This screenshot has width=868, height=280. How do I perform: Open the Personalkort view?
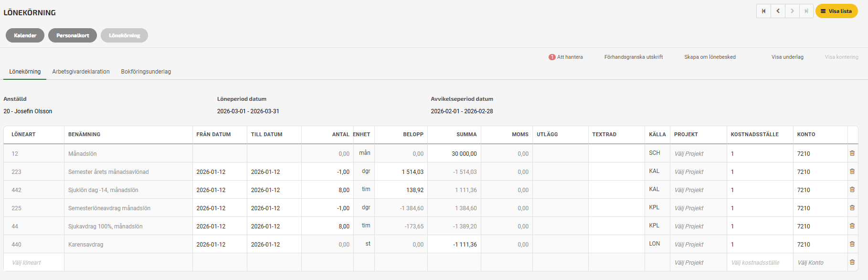73,35
